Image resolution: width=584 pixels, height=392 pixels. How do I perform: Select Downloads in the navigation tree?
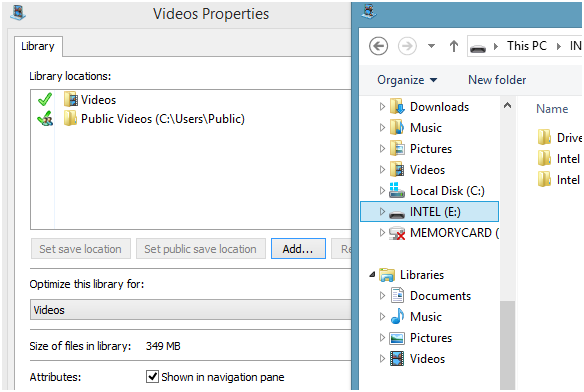tap(439, 107)
